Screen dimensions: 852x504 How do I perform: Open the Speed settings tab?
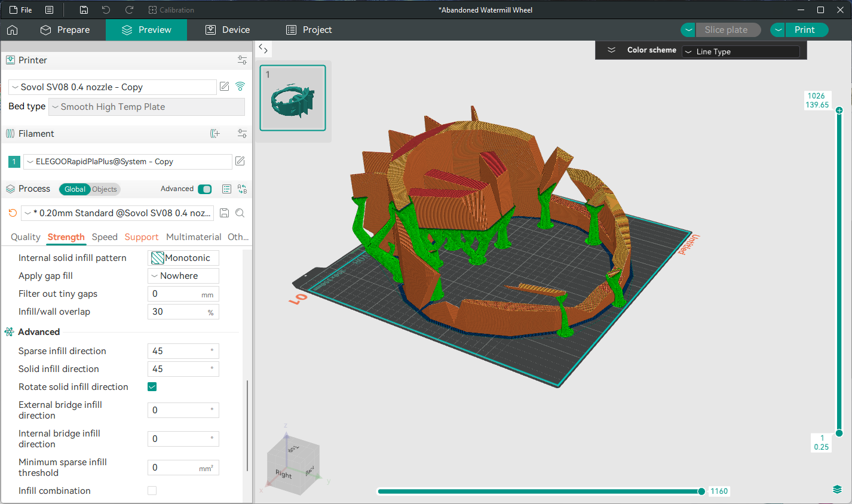click(105, 237)
